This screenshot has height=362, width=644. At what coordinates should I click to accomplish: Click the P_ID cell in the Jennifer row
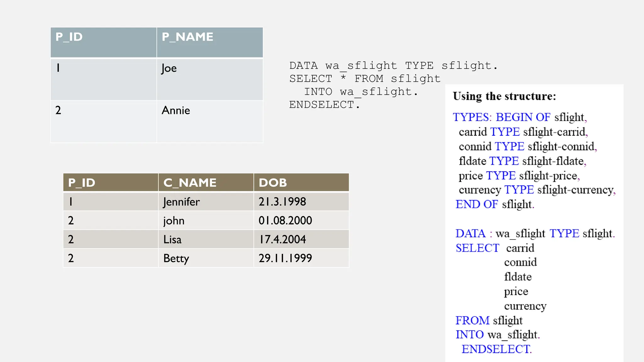(x=111, y=201)
